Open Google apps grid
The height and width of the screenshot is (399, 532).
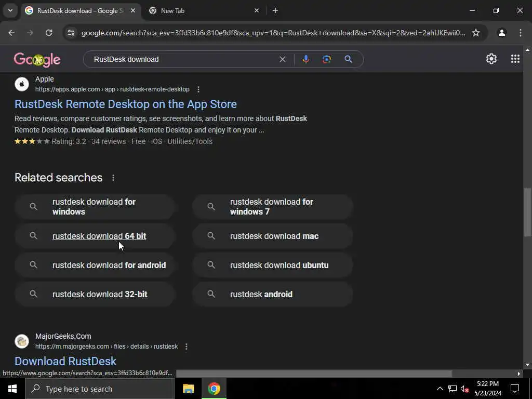(x=515, y=59)
